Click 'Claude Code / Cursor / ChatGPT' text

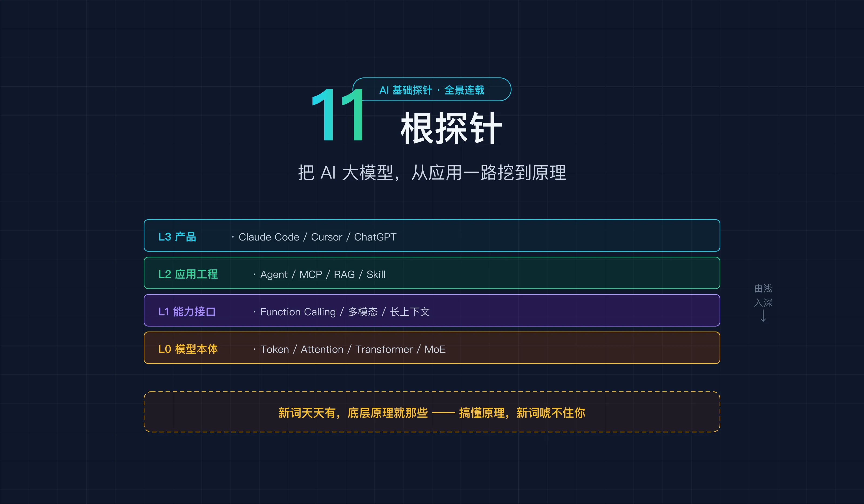coord(317,237)
